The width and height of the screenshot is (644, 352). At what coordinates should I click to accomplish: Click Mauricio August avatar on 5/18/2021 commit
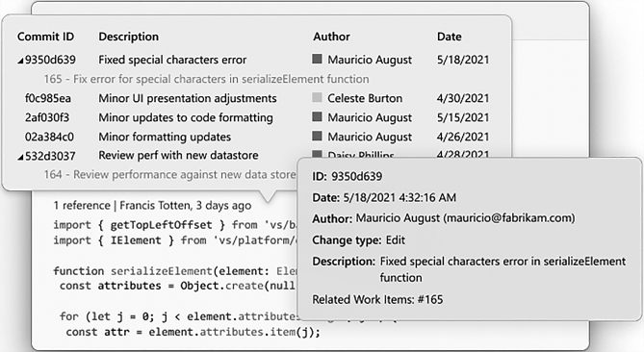click(x=317, y=59)
